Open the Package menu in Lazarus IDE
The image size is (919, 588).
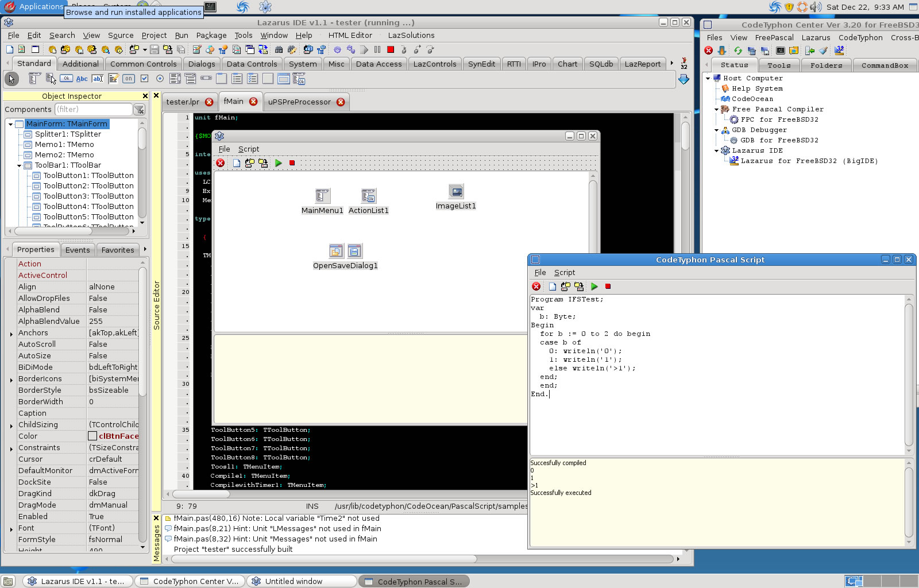coord(211,35)
